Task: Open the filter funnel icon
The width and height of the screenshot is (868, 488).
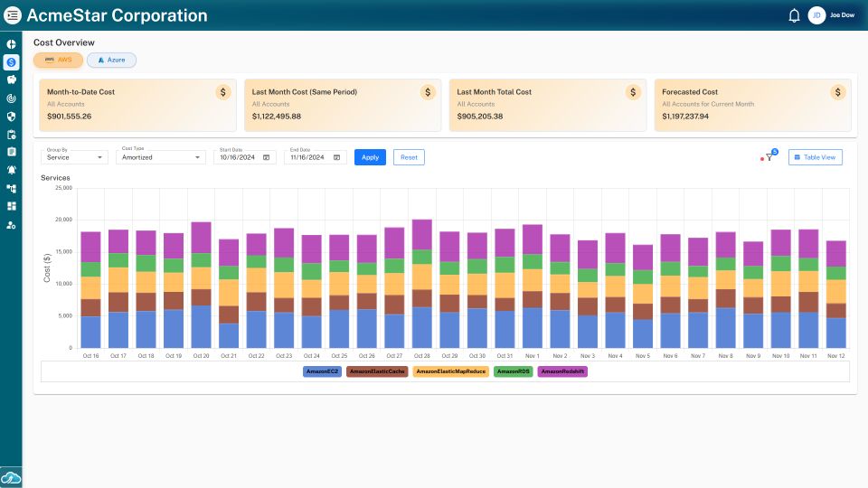Action: pyautogui.click(x=769, y=157)
